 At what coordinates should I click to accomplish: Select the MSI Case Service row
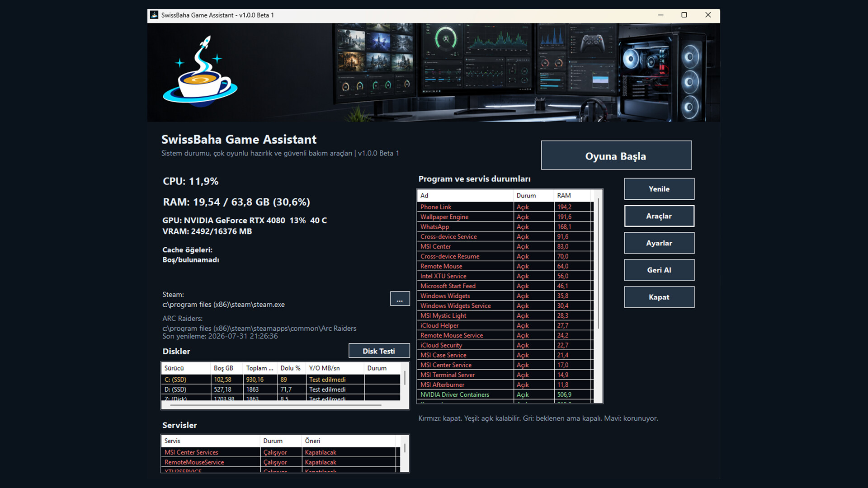pyautogui.click(x=505, y=355)
